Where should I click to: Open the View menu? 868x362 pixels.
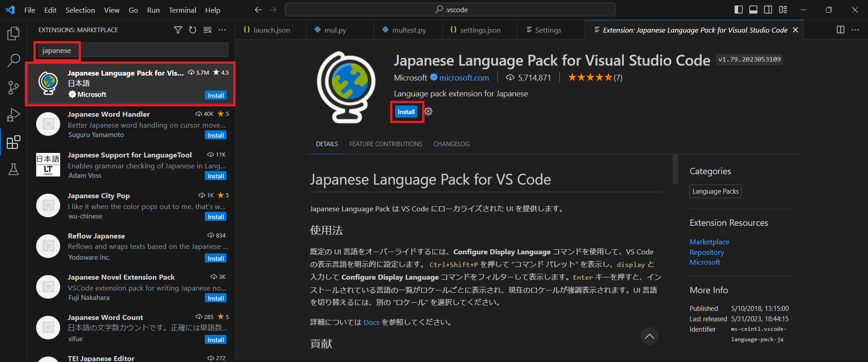click(112, 10)
